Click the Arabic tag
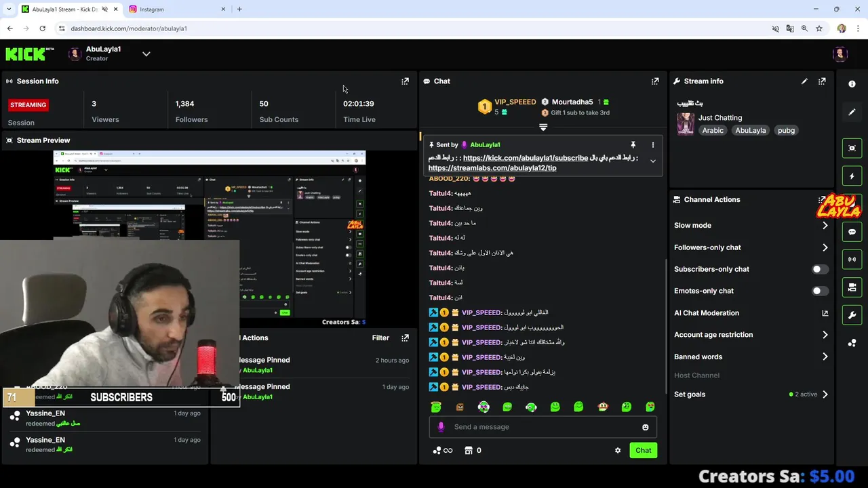 click(713, 130)
